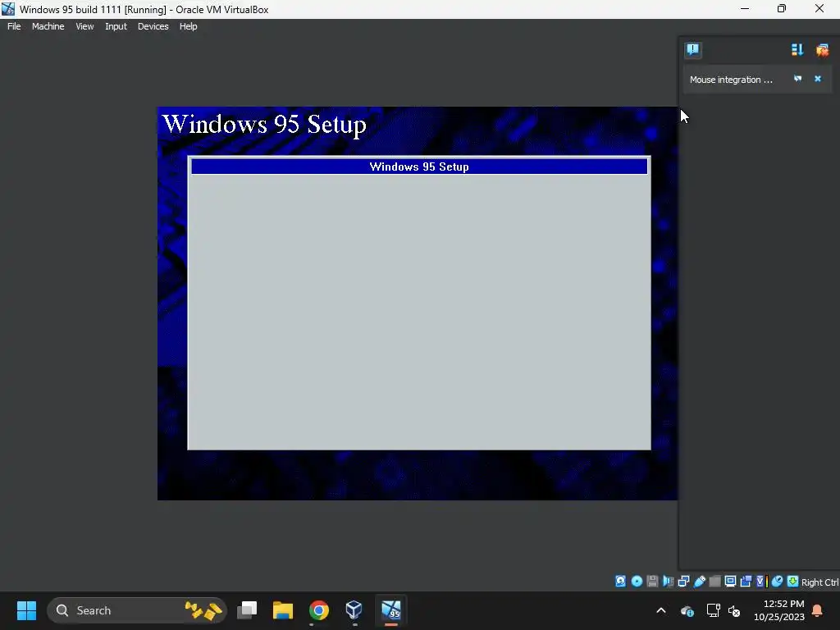Click the taskbar Search box
The image size is (840, 630).
[137, 610]
